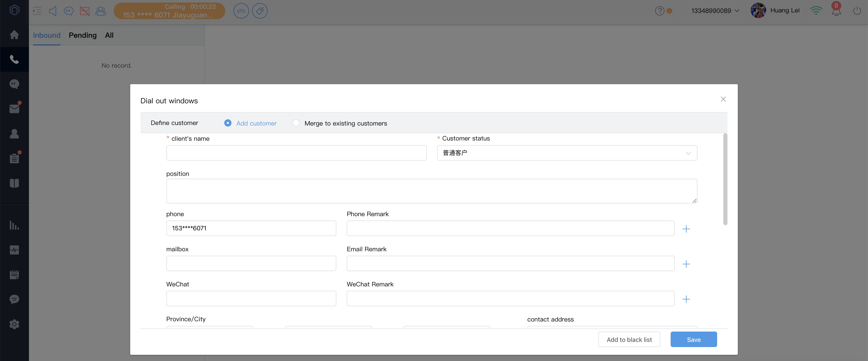Click the power logout icon
This screenshot has height=361, width=868.
(x=857, y=11)
